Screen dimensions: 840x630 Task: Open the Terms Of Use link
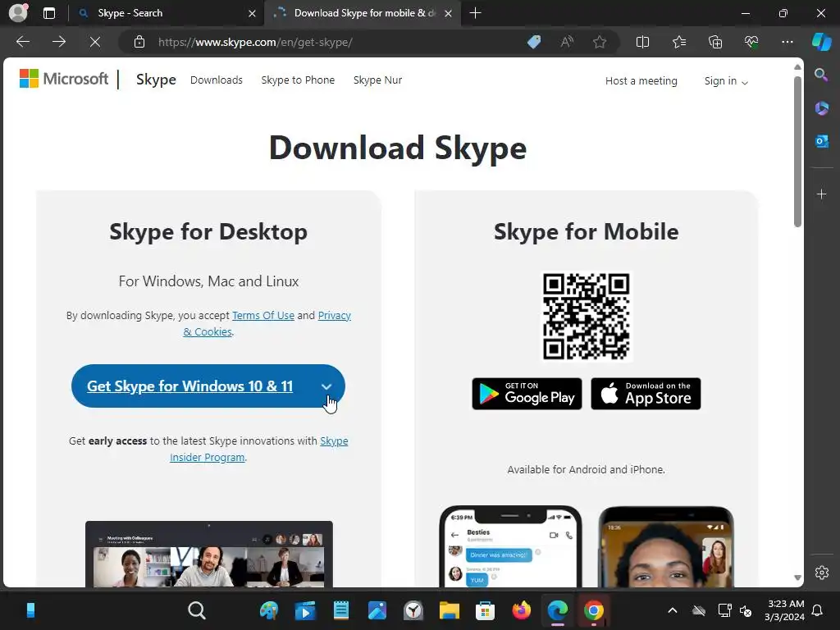click(263, 316)
